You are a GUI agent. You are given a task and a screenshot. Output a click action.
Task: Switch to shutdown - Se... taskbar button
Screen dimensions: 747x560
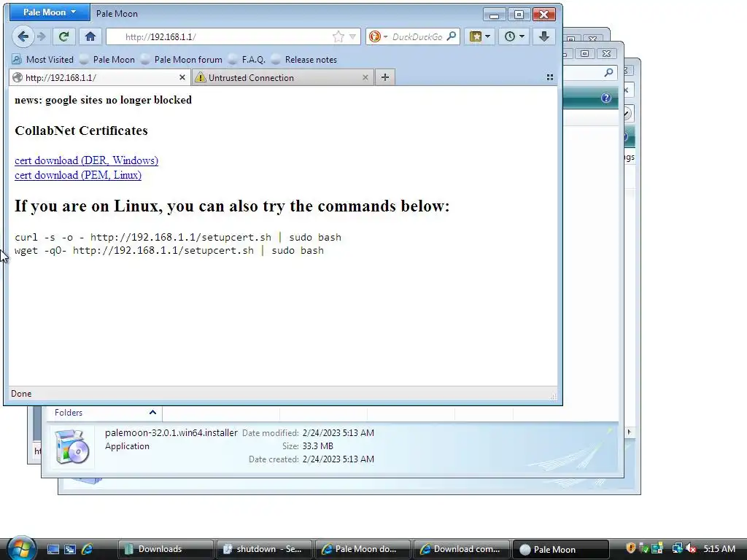pyautogui.click(x=264, y=549)
